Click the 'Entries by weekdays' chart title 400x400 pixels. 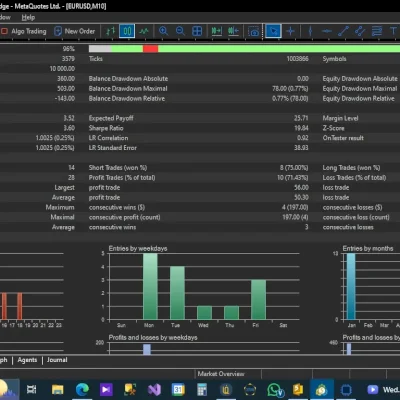[x=138, y=248]
